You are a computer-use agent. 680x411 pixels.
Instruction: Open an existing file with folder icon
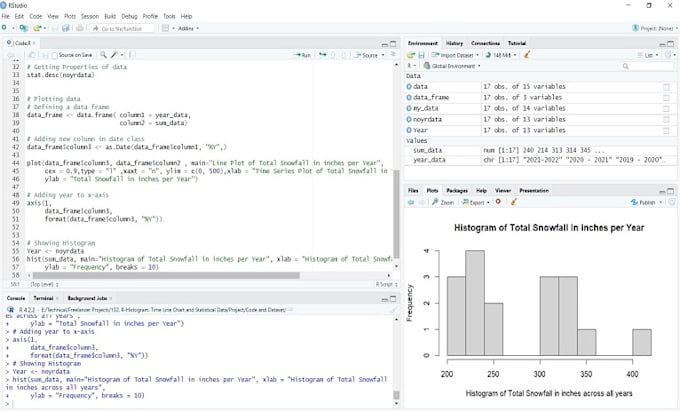point(37,28)
